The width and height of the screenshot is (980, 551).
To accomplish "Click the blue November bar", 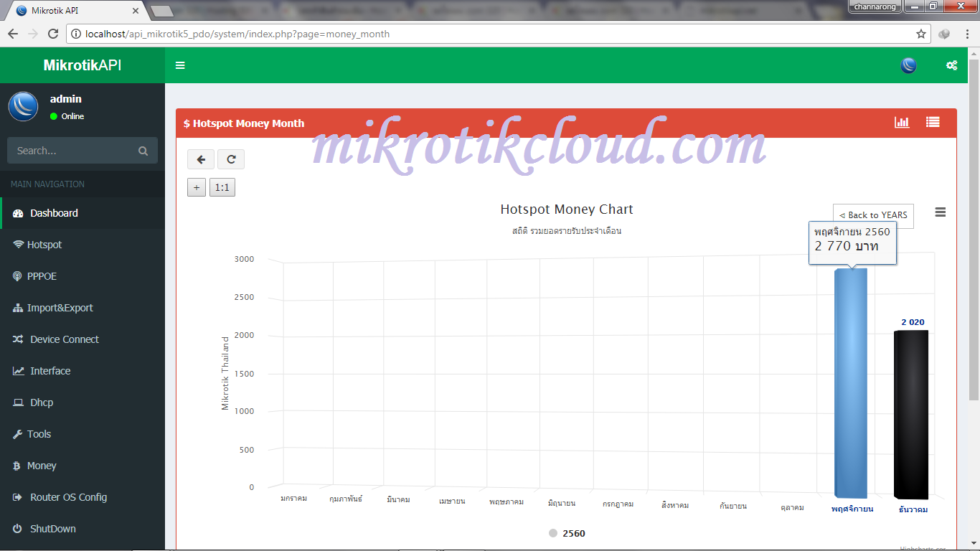I will coord(851,383).
